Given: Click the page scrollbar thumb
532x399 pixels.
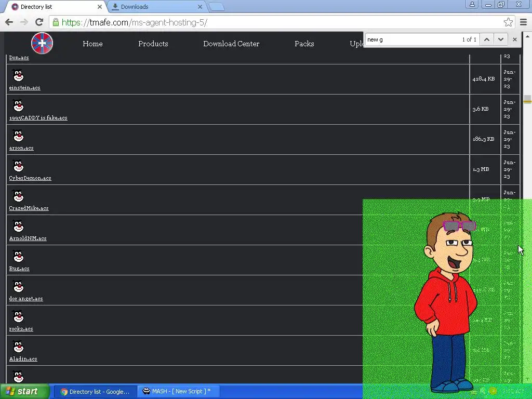Looking at the screenshot, I should click(528, 99).
